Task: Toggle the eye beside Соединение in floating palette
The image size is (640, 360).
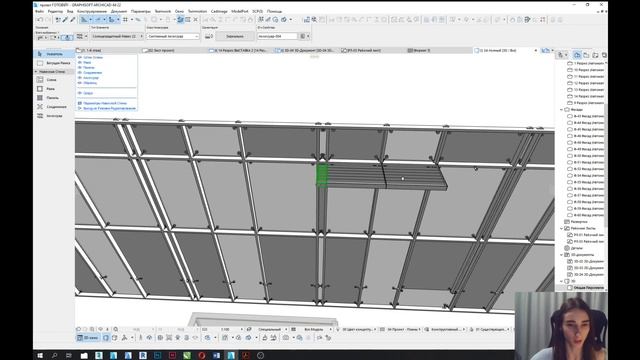Action: (80, 73)
